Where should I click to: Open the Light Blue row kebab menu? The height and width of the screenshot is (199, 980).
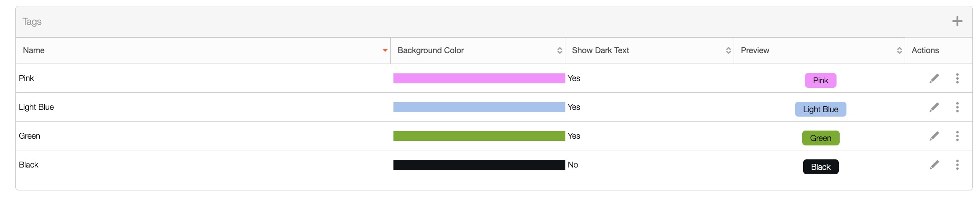957,107
